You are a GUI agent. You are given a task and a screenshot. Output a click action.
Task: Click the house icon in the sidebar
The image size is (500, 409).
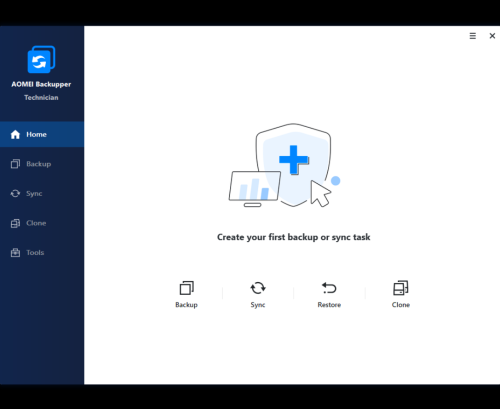15,134
